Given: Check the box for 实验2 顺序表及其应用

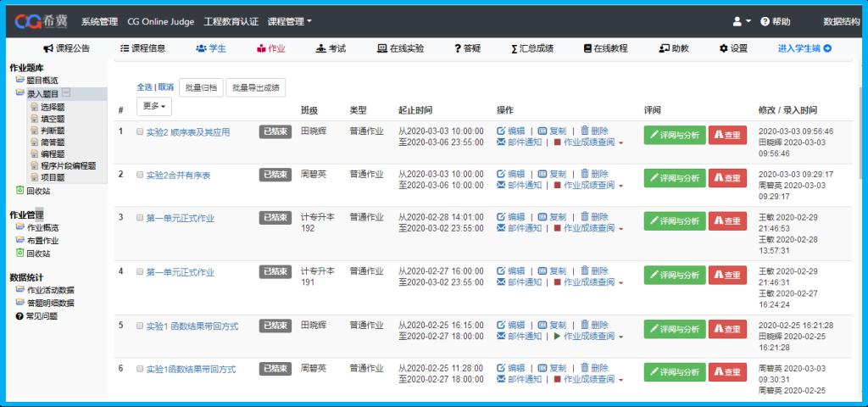Looking at the screenshot, I should (140, 132).
